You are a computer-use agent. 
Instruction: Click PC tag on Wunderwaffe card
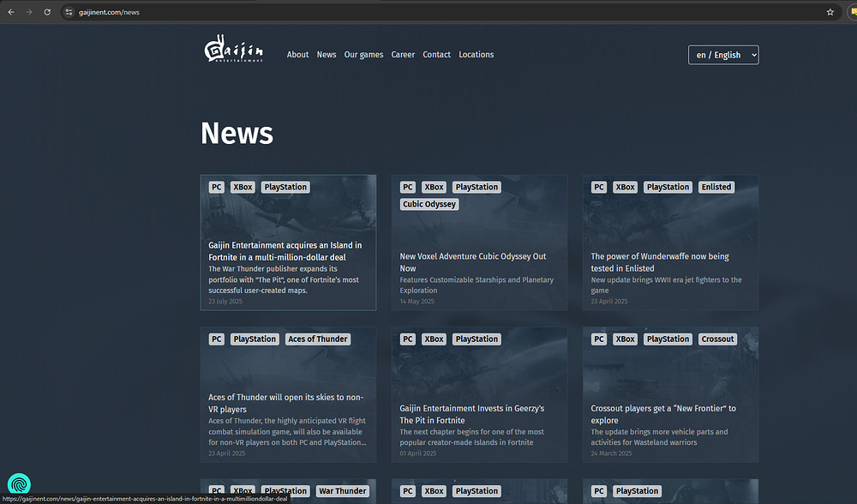click(x=599, y=187)
